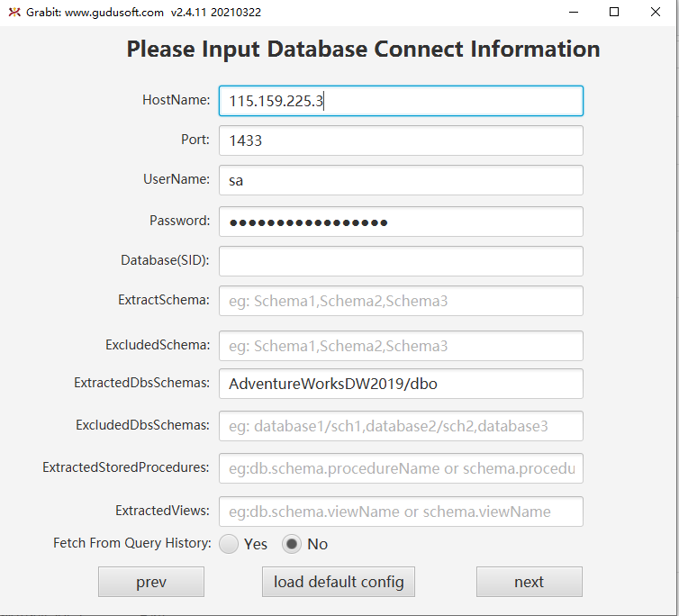Click the empty Database(SID) field
This screenshot has width=679, height=616.
401,261
